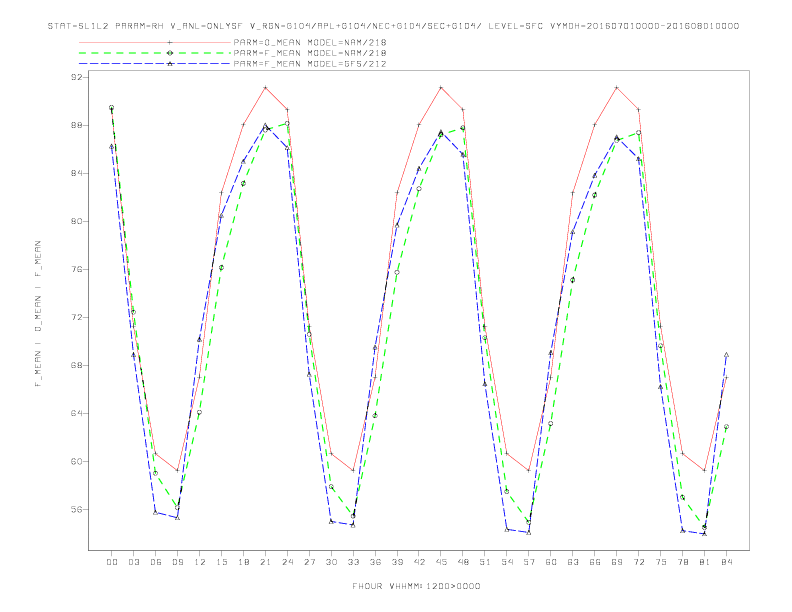
Task: Click x-axis forecast hour label 21
Action: point(265,562)
